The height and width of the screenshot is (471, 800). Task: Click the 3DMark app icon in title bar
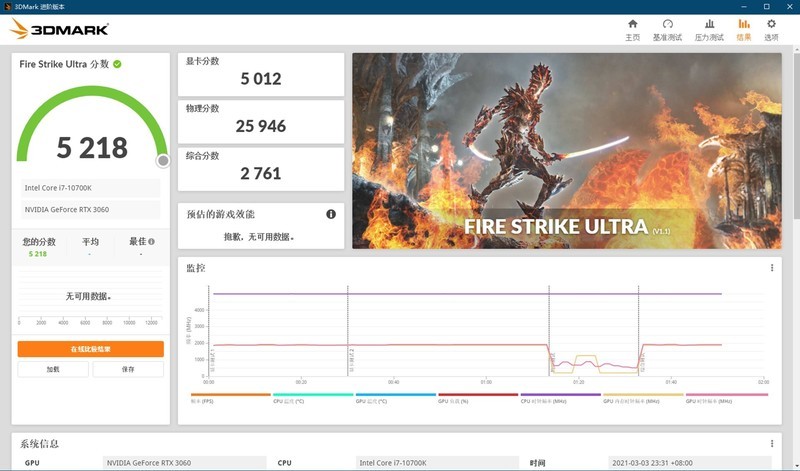point(7,7)
